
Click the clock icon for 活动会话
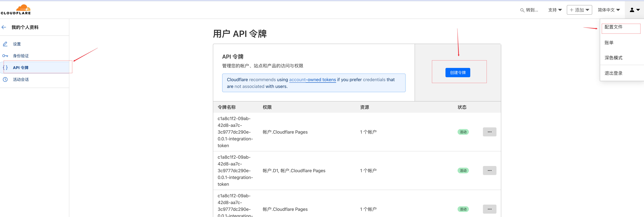(x=5, y=80)
